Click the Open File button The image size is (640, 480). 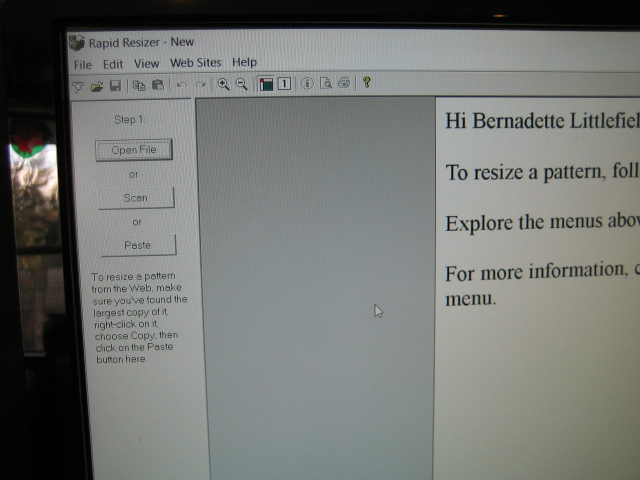click(x=134, y=150)
